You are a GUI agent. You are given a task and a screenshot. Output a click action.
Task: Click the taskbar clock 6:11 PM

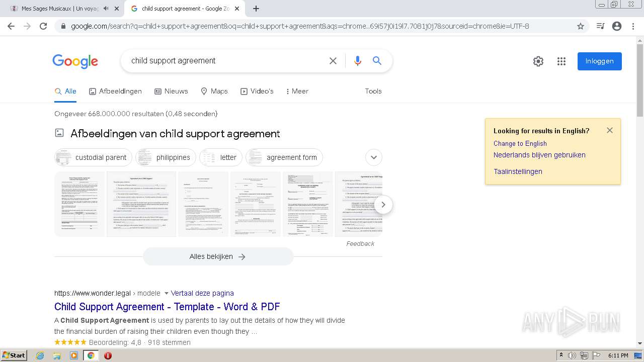tap(618, 355)
